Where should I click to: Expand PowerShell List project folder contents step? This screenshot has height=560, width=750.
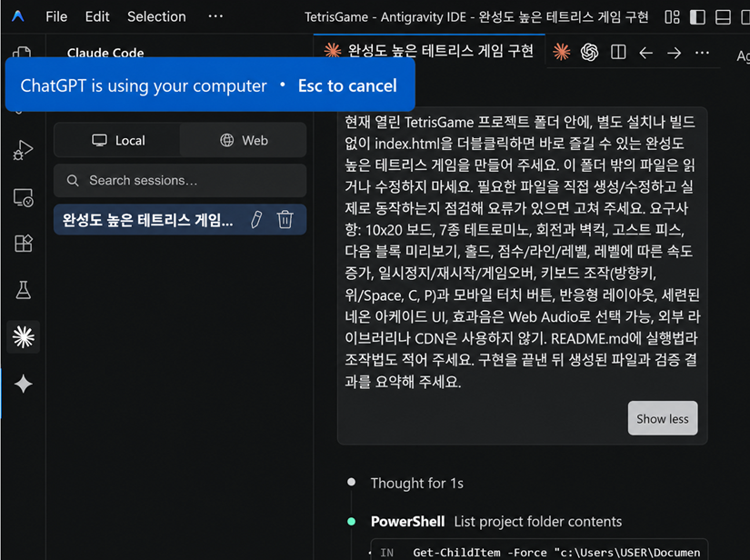(496, 521)
